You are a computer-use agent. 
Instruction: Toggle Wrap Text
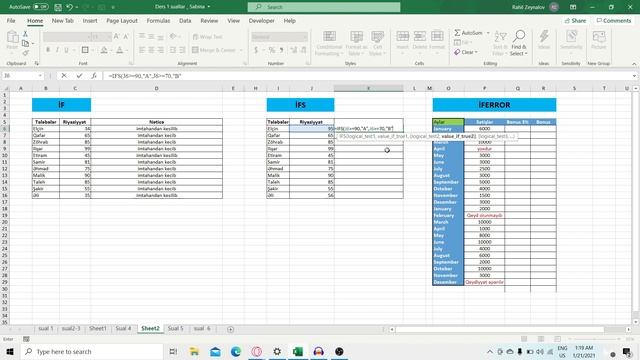point(207,37)
